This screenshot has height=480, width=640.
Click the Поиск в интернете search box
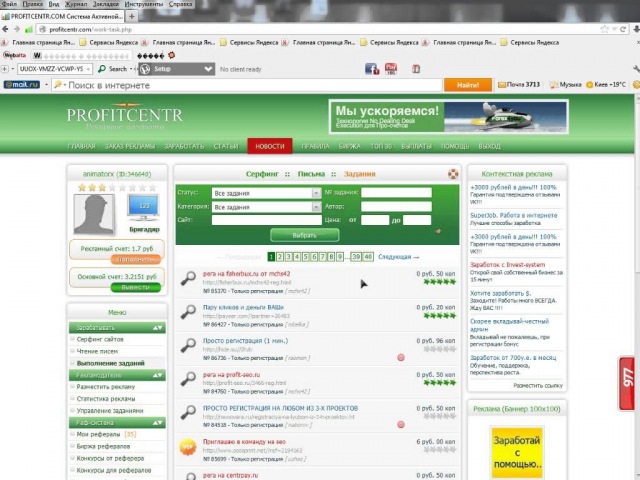pos(247,85)
